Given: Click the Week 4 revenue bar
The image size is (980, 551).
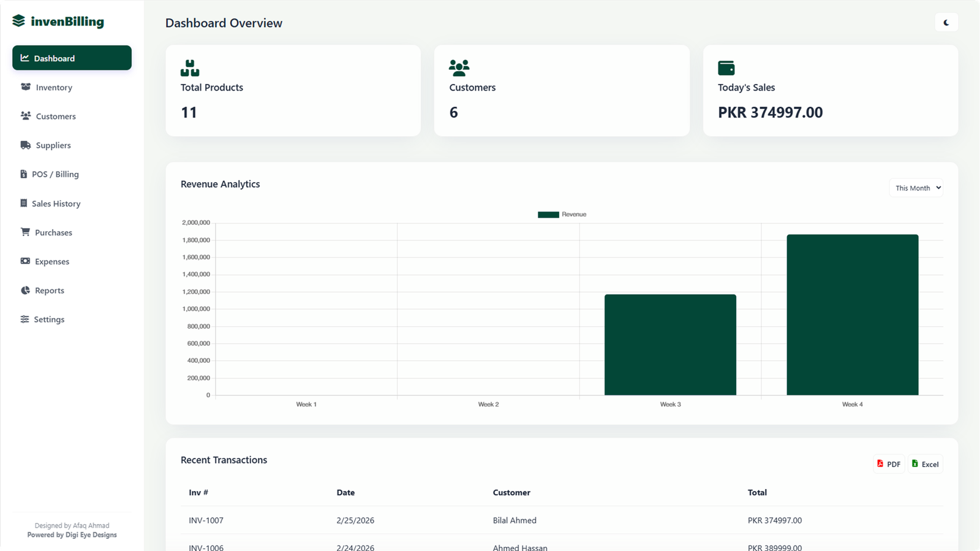Looking at the screenshot, I should click(x=852, y=315).
